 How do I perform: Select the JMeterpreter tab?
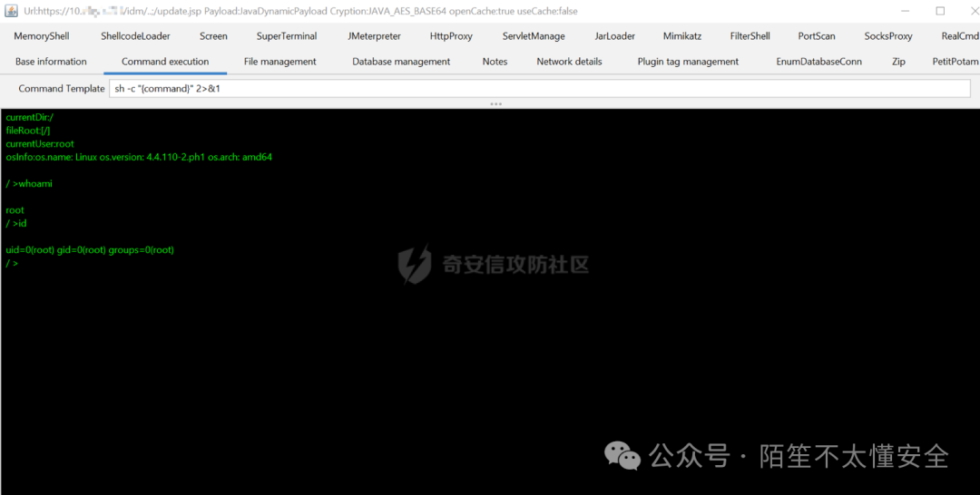(x=374, y=36)
